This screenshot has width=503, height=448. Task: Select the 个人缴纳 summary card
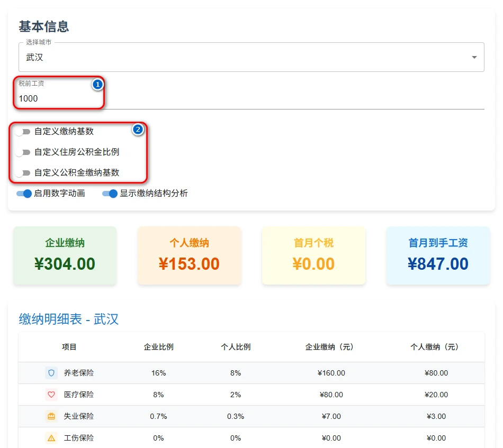tap(189, 255)
